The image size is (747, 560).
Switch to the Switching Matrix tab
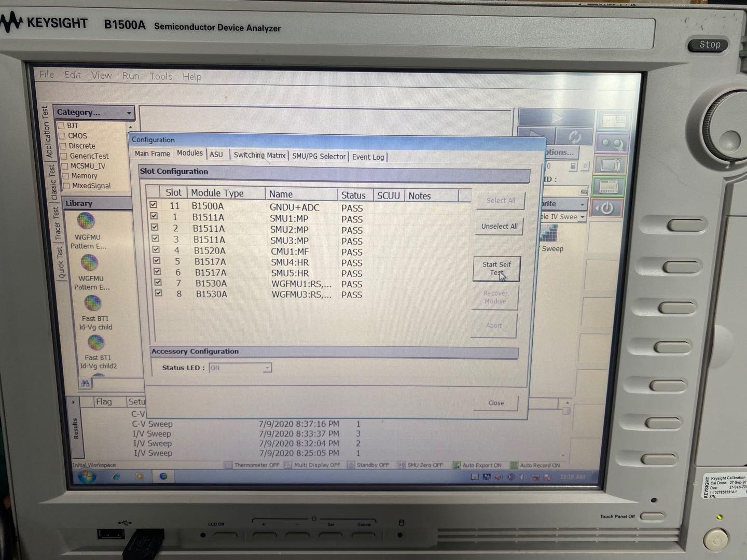(259, 155)
